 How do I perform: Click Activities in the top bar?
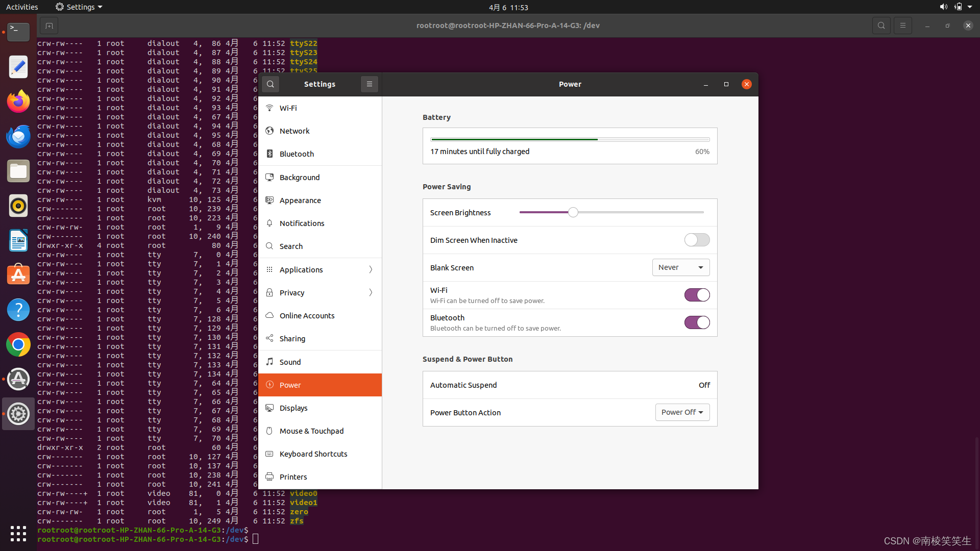22,7
